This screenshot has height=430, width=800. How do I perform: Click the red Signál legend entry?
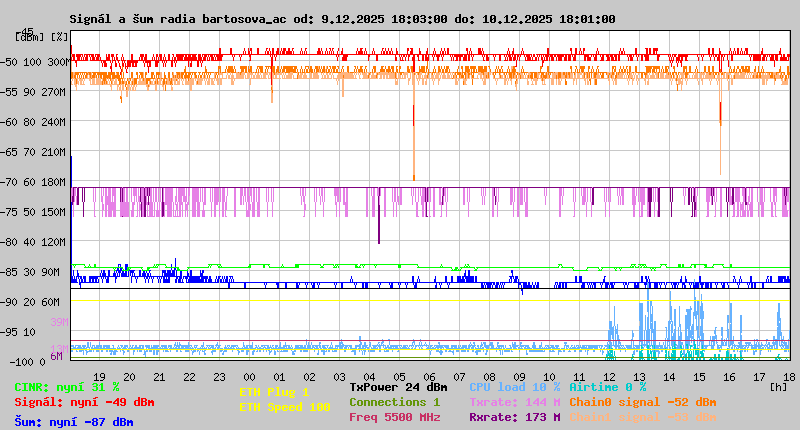coord(84,402)
